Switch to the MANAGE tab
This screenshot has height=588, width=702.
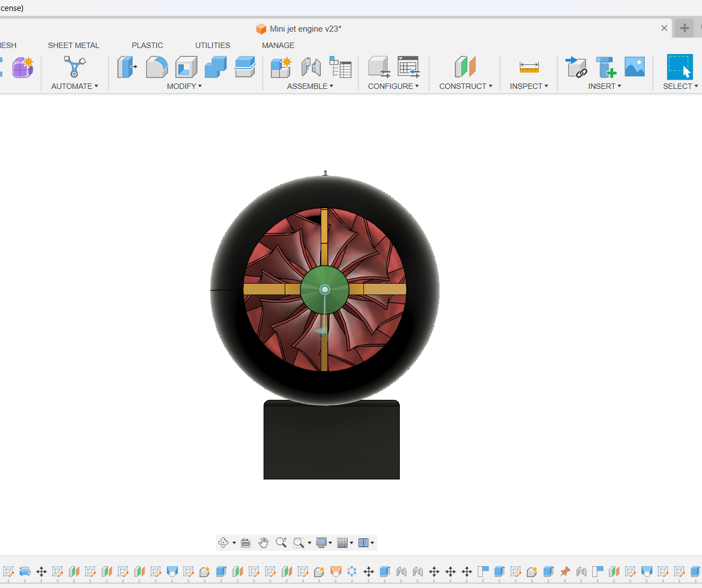point(278,45)
